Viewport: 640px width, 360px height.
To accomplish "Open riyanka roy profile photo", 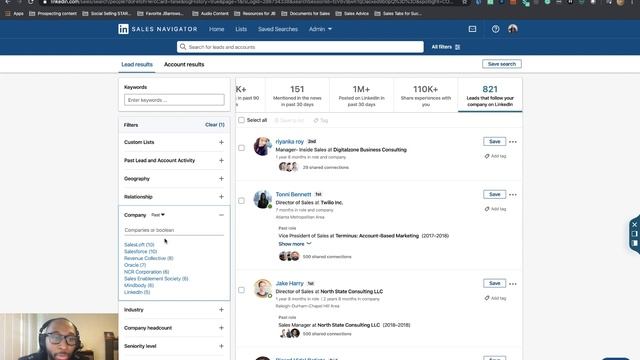I will point(262,147).
